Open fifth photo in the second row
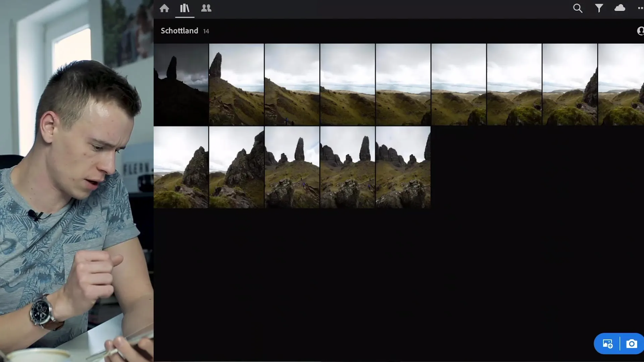 (x=403, y=167)
